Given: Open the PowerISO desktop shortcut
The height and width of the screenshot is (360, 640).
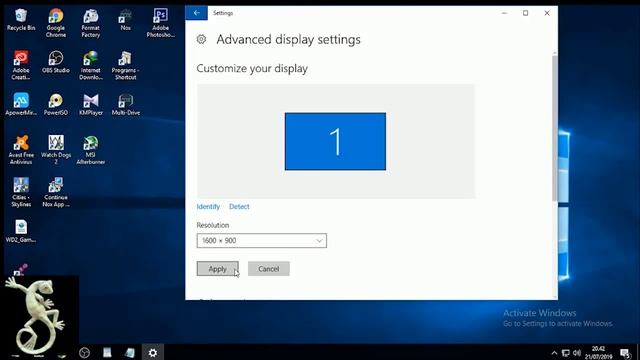Looking at the screenshot, I should [x=56, y=104].
